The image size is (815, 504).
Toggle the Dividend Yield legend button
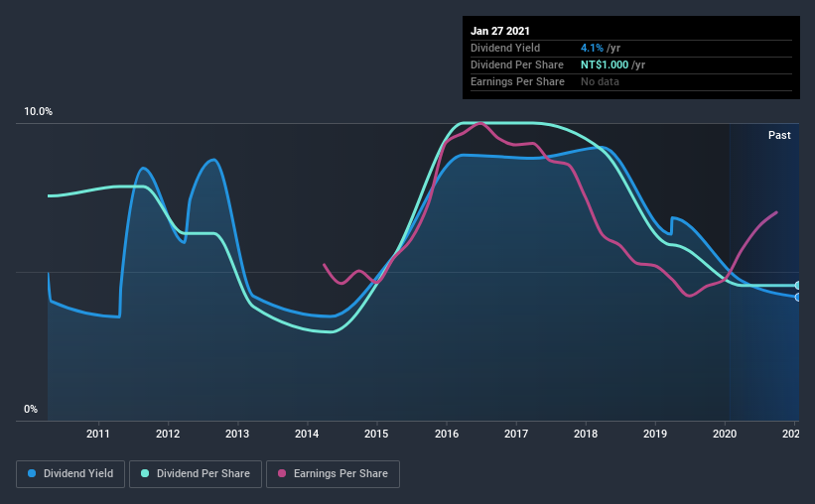pos(70,474)
